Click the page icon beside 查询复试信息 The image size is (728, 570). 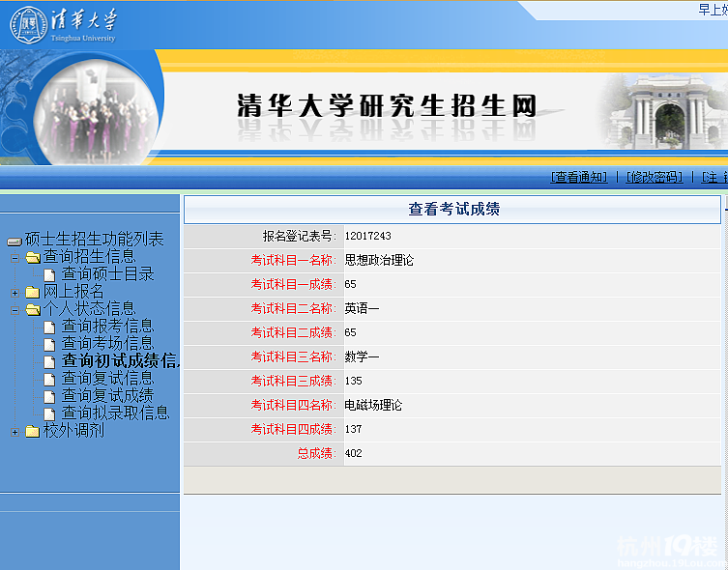pos(49,380)
